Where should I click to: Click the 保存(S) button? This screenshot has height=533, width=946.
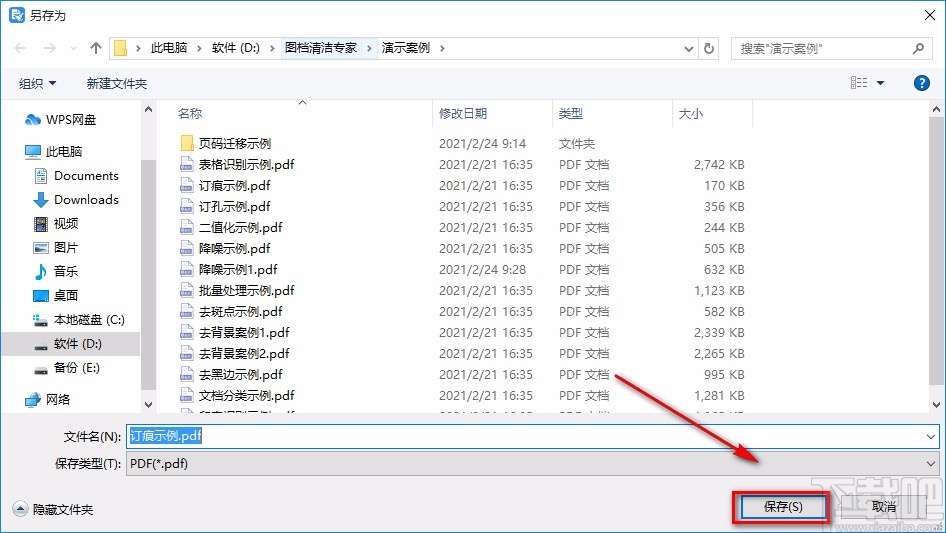[783, 507]
